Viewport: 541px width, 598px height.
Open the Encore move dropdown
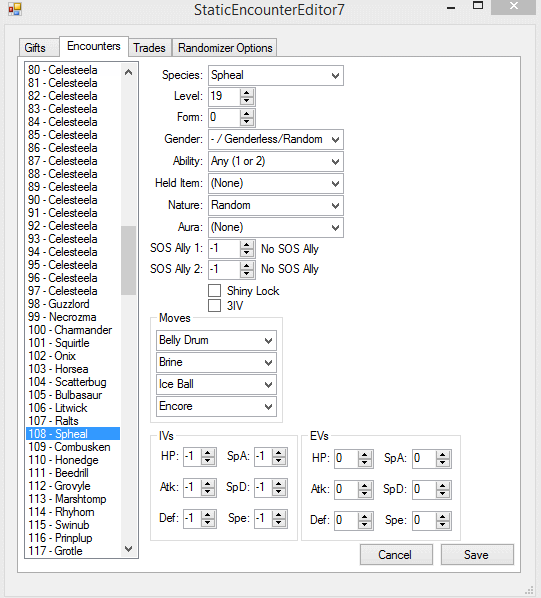pyautogui.click(x=216, y=406)
